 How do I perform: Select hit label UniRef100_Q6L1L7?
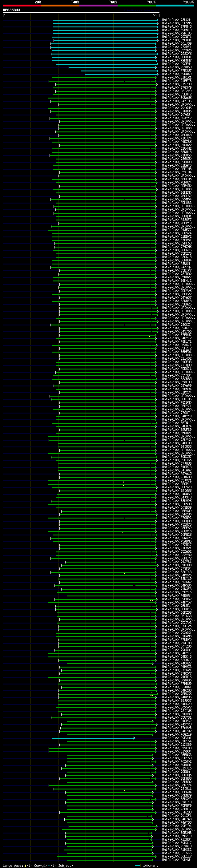click(x=177, y=856)
